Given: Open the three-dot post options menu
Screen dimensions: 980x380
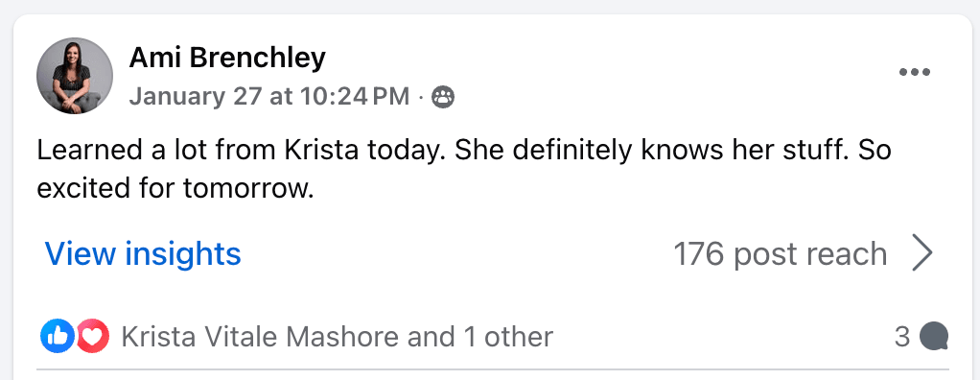Looking at the screenshot, I should [915, 73].
